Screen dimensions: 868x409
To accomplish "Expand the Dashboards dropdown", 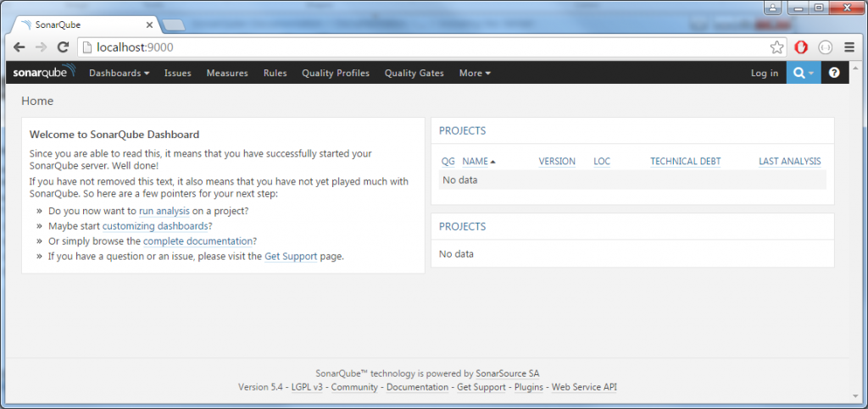I will pos(119,73).
